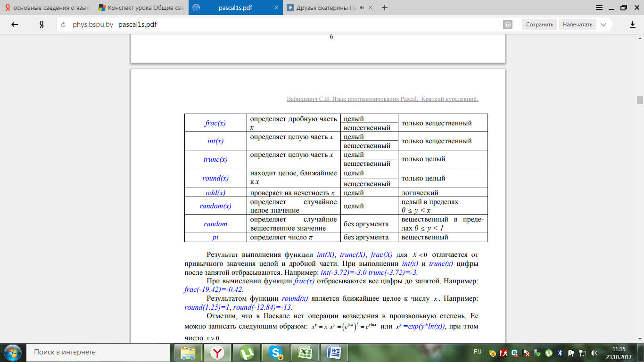Click the page protect icon in address bar
The width and height of the screenshot is (644, 362).
[508, 25]
